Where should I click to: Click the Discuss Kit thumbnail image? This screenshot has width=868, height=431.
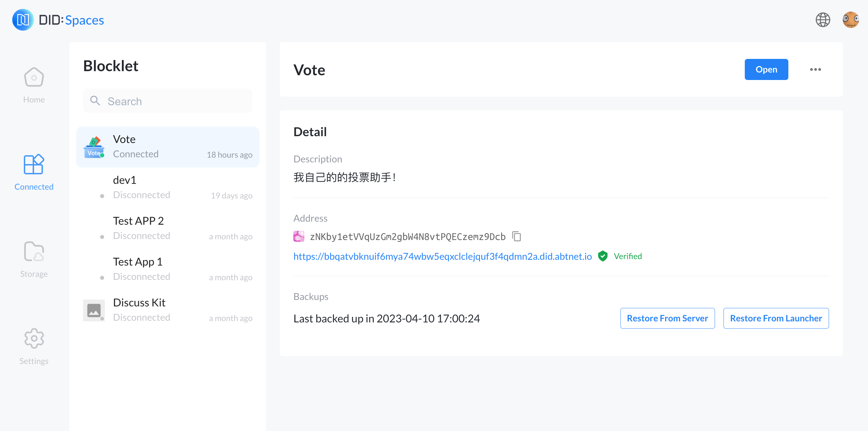pyautogui.click(x=94, y=310)
